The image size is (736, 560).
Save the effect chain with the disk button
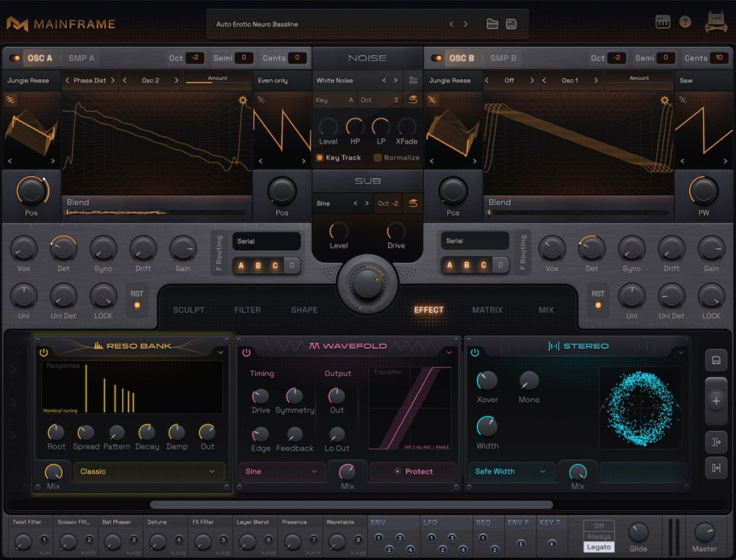click(x=716, y=360)
